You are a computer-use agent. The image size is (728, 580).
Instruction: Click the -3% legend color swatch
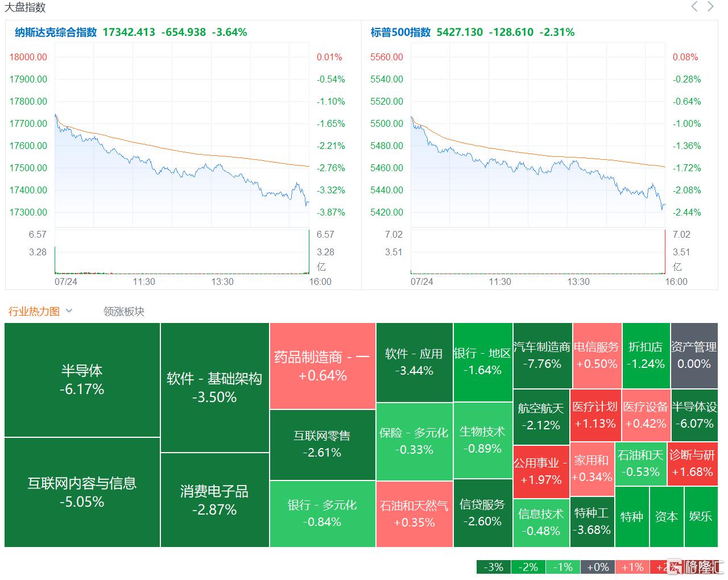[x=493, y=567]
